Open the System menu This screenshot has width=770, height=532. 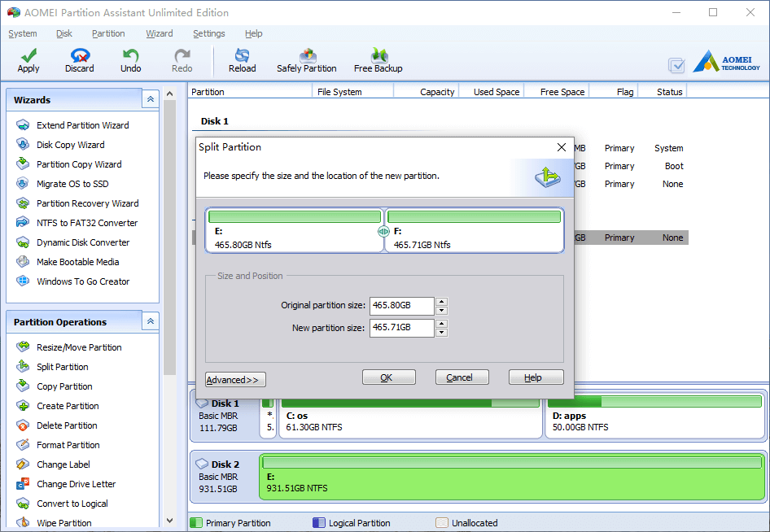coord(23,33)
